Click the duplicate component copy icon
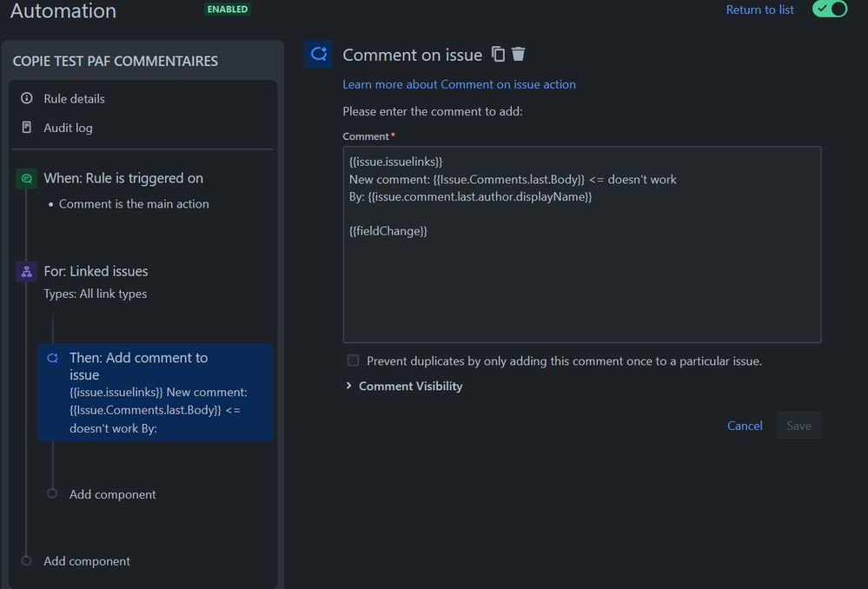 point(498,54)
